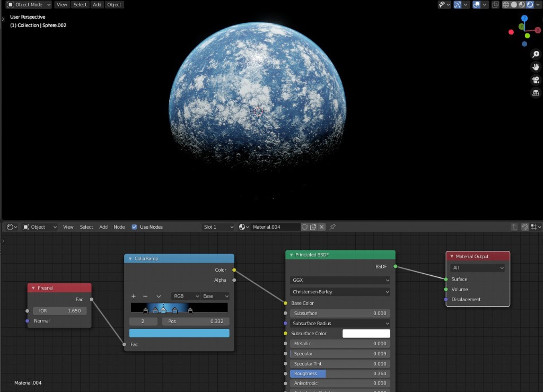Open the Object Mode dropdown
Screen dimensions: 543x392
(29, 5)
